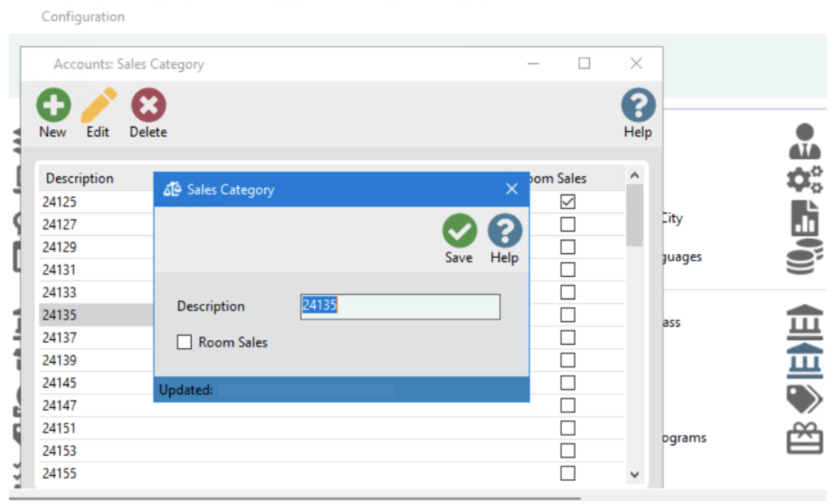The height and width of the screenshot is (504, 834).
Task: Save the sales category changes
Action: (x=459, y=230)
